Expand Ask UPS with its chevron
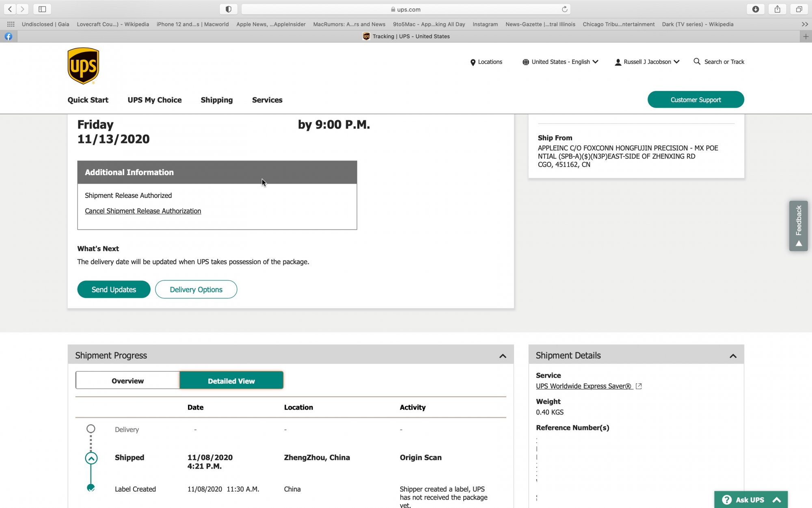The width and height of the screenshot is (812, 508). tap(777, 500)
